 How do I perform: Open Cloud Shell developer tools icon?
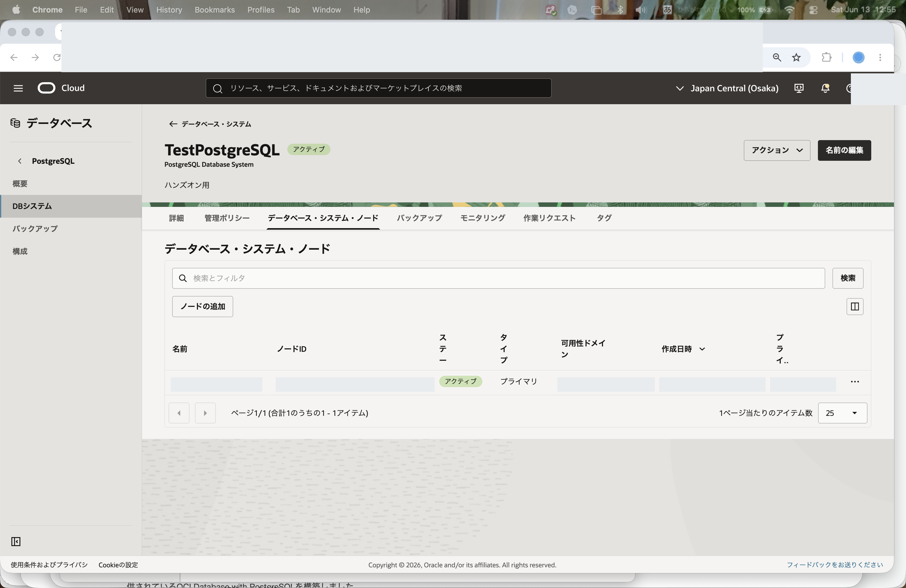click(x=799, y=88)
